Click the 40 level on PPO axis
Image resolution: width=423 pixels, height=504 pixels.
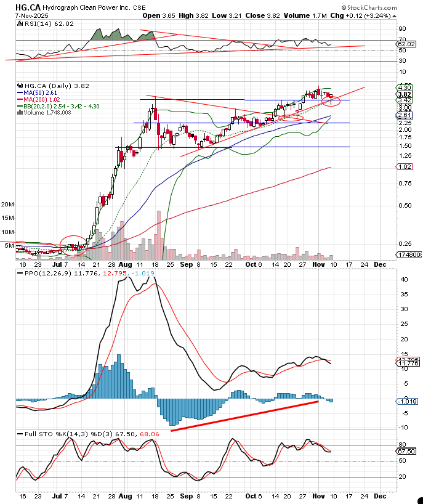[x=405, y=279]
